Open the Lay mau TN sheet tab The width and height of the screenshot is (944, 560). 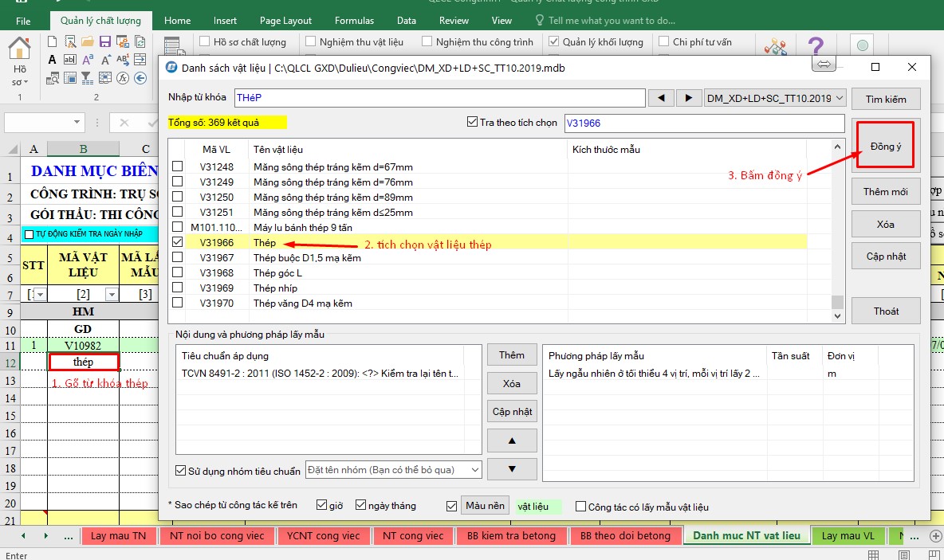[118, 536]
